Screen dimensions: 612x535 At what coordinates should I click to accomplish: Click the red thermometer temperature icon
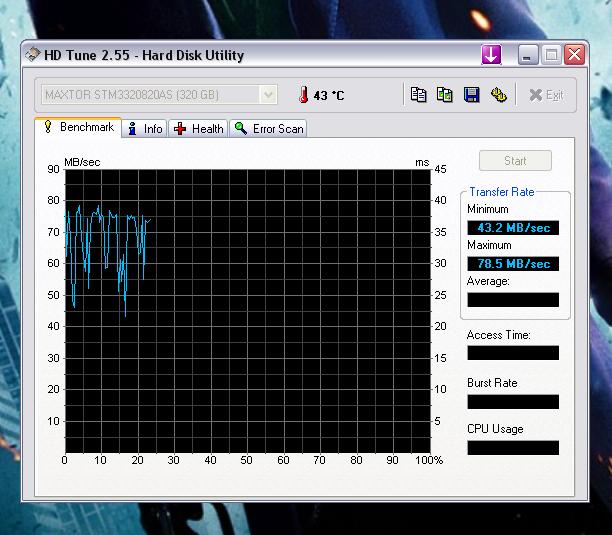[303, 95]
